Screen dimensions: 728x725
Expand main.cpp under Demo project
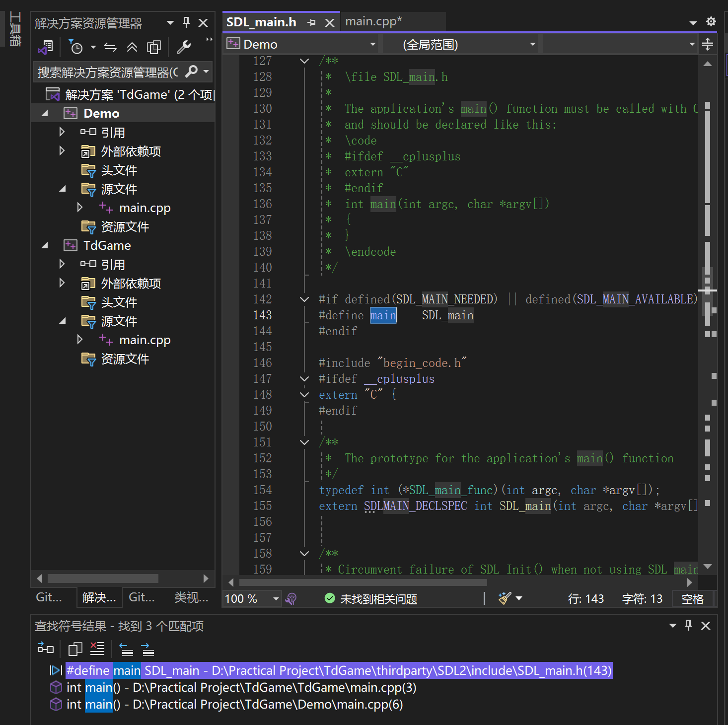point(79,208)
